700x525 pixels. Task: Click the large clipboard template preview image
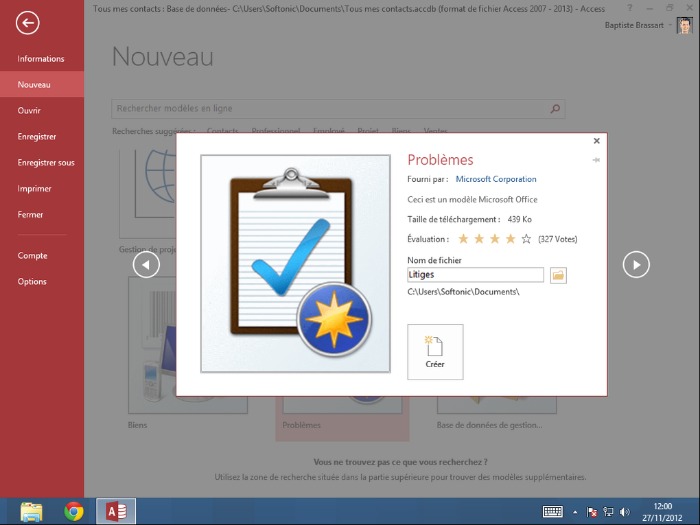coord(296,263)
